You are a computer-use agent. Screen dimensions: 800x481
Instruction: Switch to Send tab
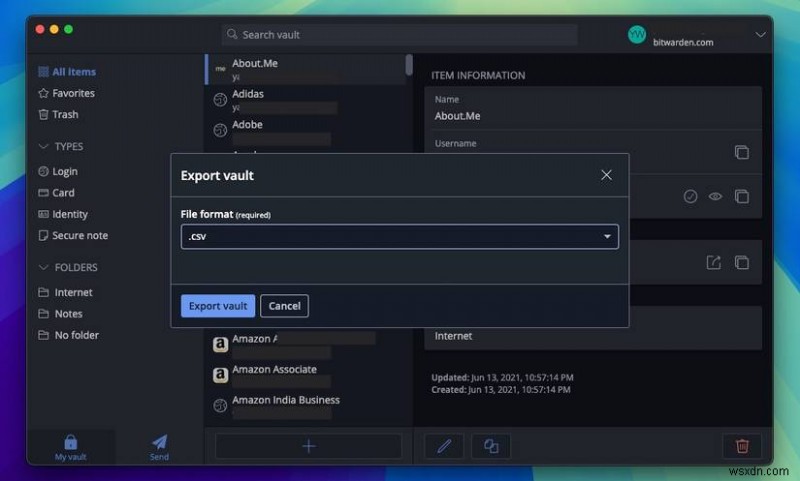point(159,448)
